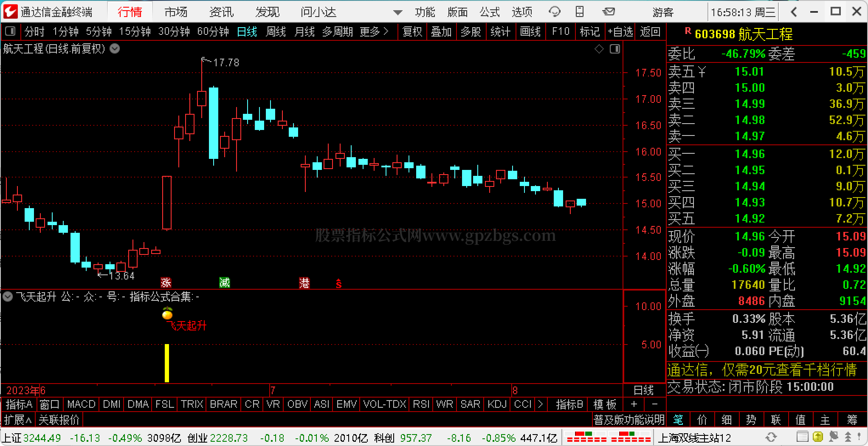Click the 涨 marker on the chart
Screen dimensions: 868x446
click(166, 282)
